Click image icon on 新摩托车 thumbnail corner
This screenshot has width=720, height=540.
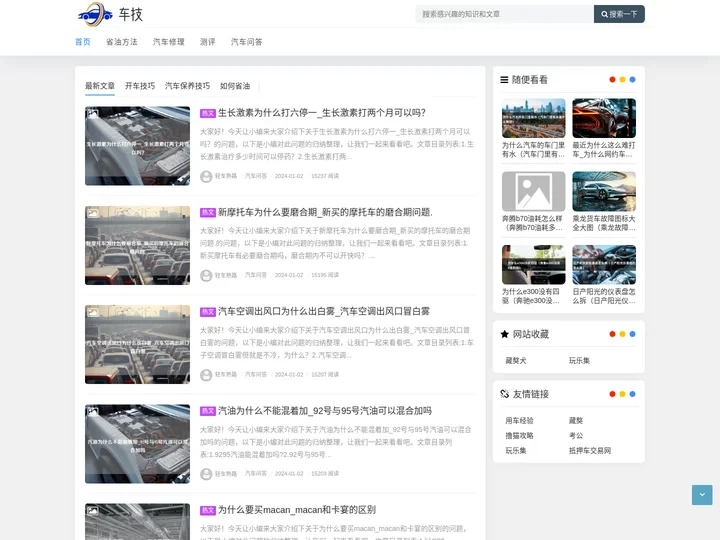click(x=93, y=213)
